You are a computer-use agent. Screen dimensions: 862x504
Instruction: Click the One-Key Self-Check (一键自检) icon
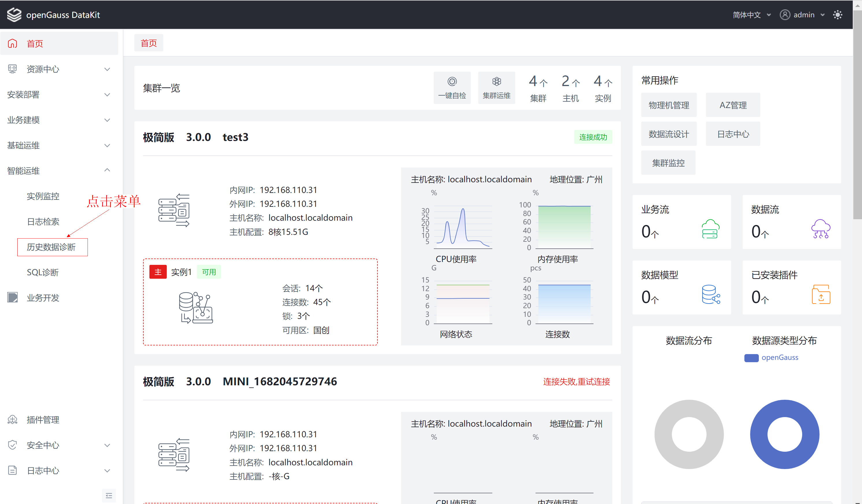pyautogui.click(x=452, y=82)
